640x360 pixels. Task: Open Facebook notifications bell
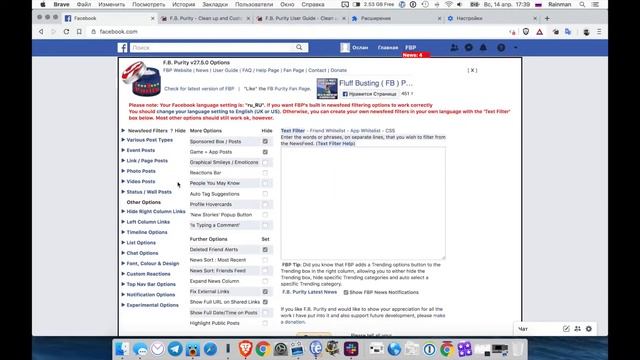483,47
